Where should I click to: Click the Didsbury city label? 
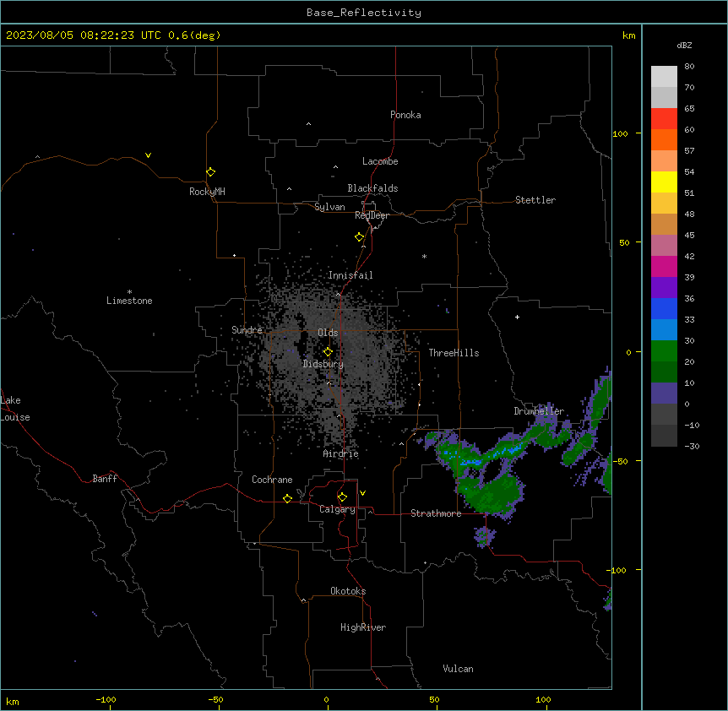point(323,364)
